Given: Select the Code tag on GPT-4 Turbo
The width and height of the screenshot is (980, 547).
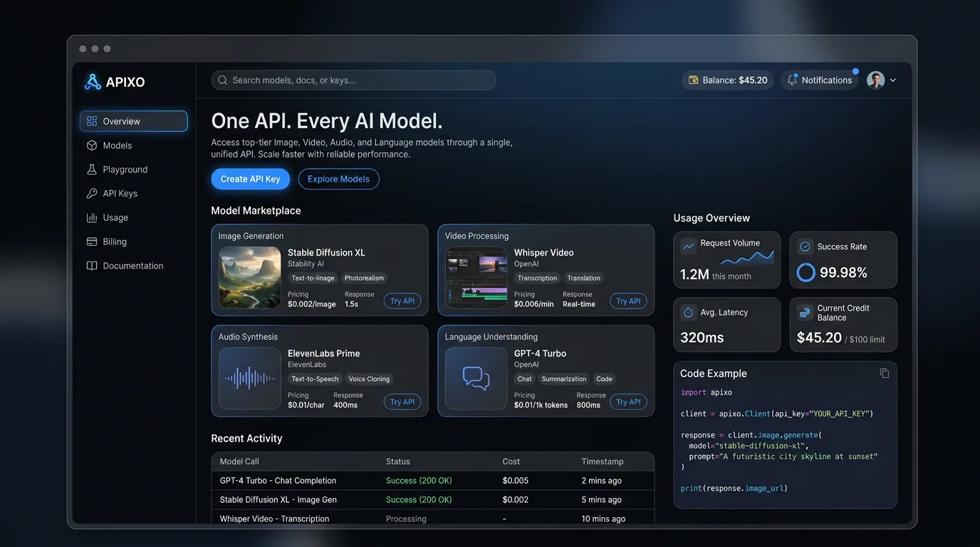Looking at the screenshot, I should pos(605,379).
